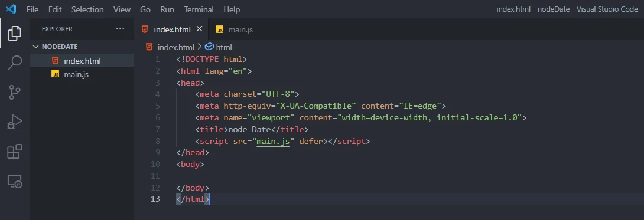Open main.js from the Explorer tree
The height and width of the screenshot is (220, 644).
coord(82,74)
